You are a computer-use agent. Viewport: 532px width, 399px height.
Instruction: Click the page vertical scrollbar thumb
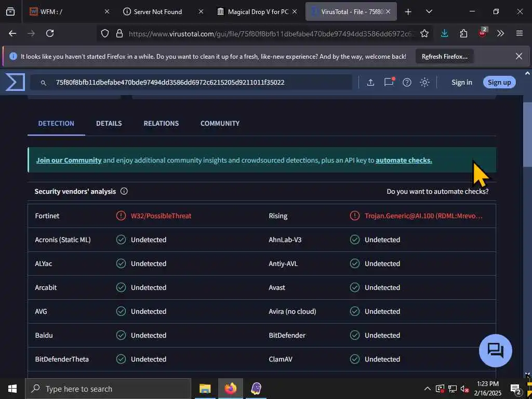click(x=527, y=134)
